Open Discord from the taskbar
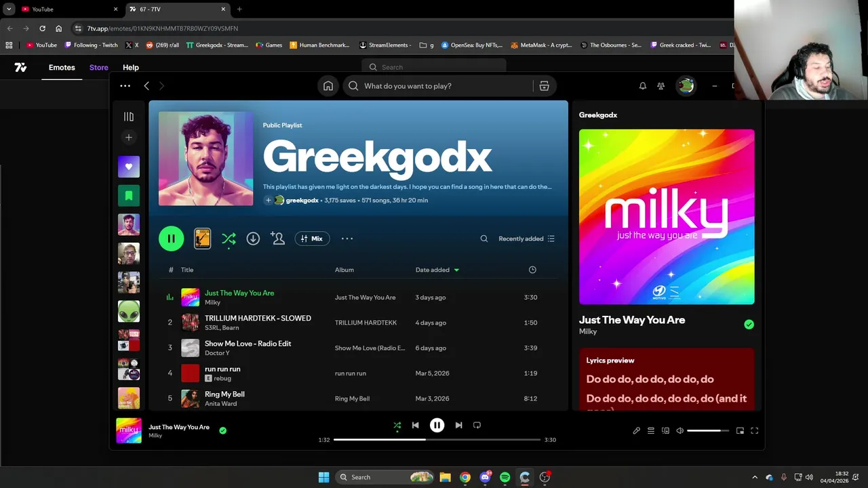868x488 pixels. tap(485, 477)
